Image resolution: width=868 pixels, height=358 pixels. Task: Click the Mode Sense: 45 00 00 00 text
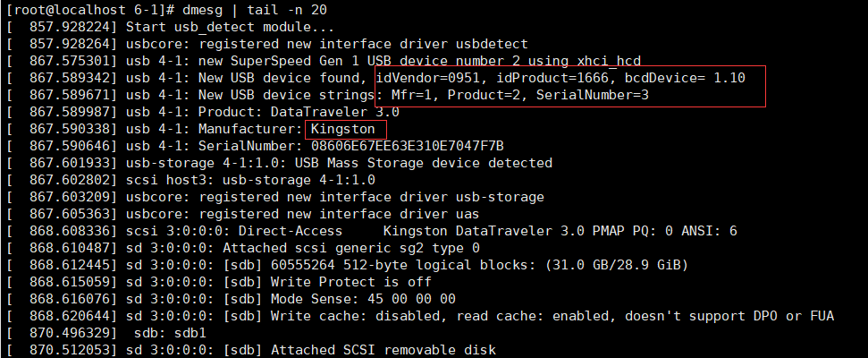[363, 299]
